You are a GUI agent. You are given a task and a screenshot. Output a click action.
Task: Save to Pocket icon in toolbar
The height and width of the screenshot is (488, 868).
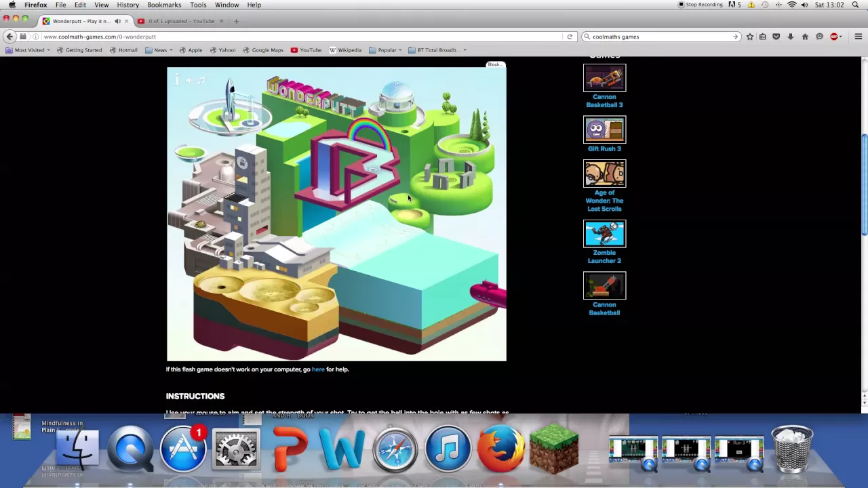pos(776,37)
